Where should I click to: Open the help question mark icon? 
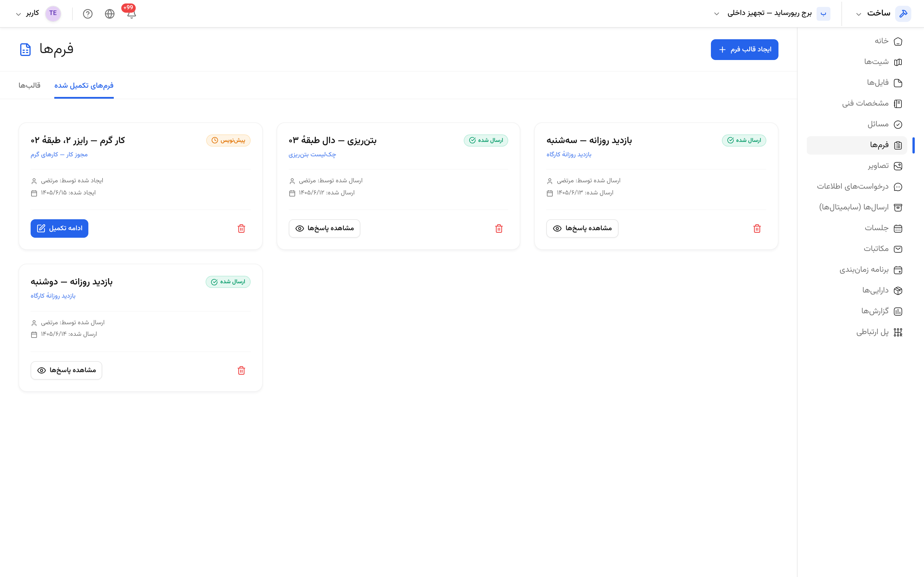click(88, 14)
